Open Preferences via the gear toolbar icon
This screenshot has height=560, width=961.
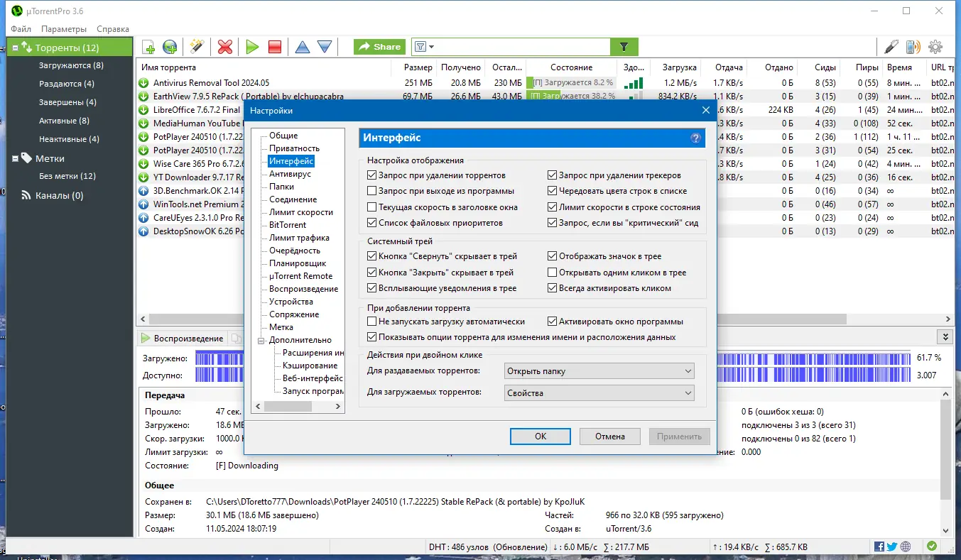click(935, 47)
